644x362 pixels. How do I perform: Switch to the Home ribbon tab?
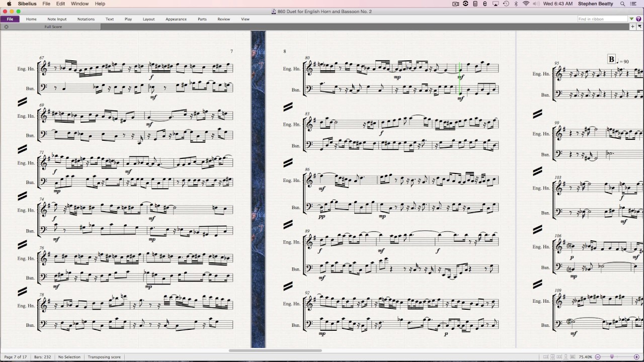click(x=31, y=19)
